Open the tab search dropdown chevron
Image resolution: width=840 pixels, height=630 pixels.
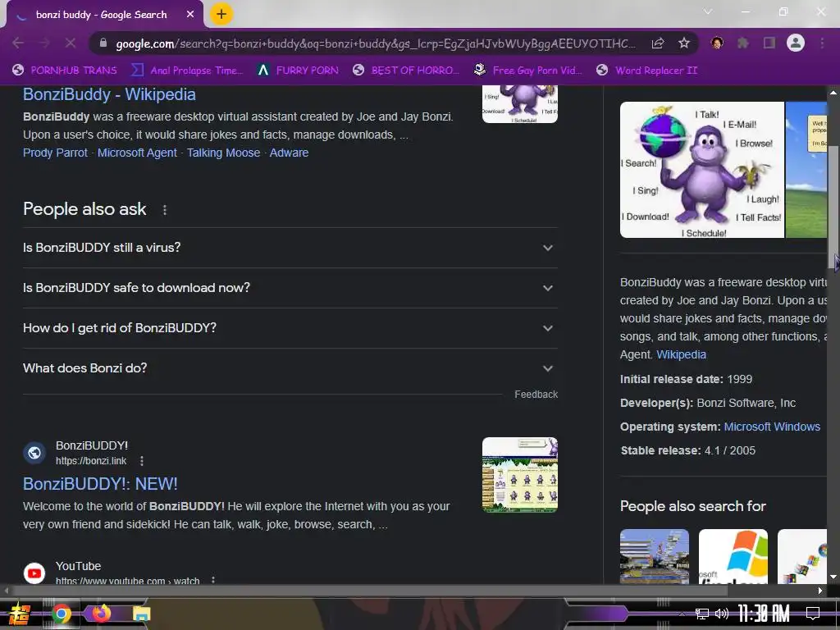point(708,11)
